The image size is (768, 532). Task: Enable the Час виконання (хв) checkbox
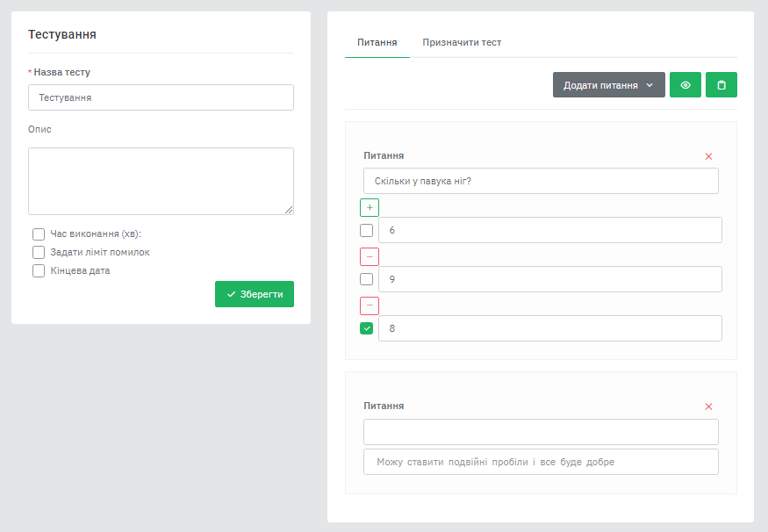tap(39, 234)
